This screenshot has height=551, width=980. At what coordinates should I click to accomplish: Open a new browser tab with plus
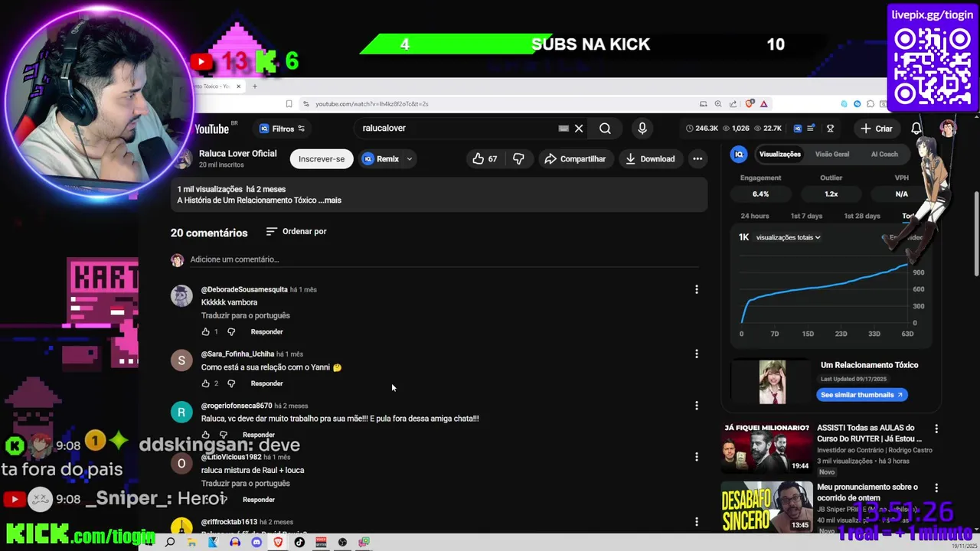[x=255, y=86]
